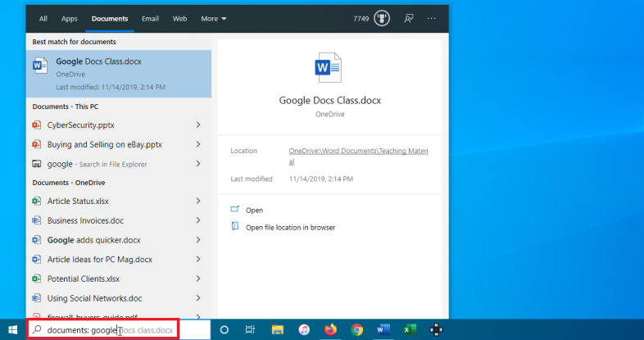Click the File Explorer icon beside google search
This screenshot has width=644, height=340.
point(37,164)
